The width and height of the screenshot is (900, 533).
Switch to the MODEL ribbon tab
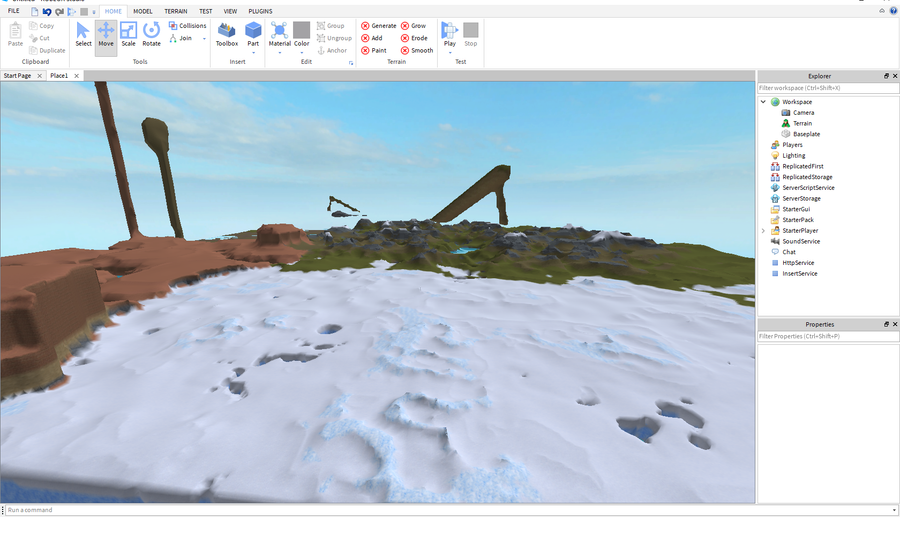(x=143, y=11)
